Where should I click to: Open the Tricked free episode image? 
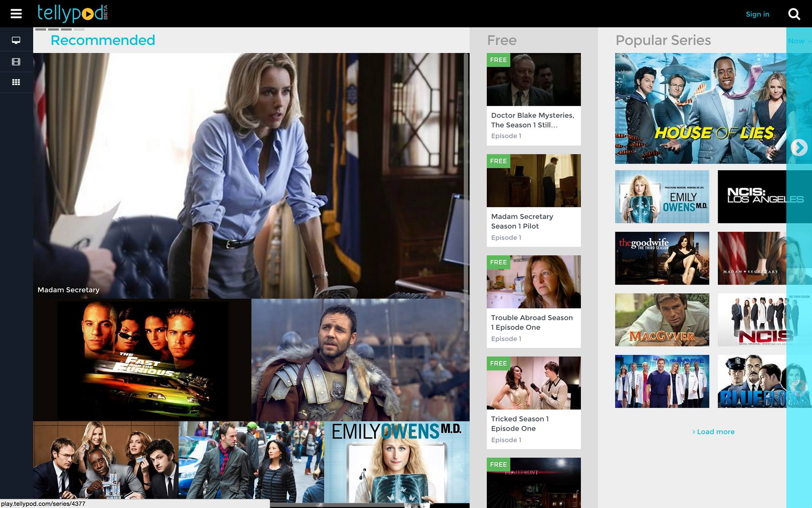[x=534, y=383]
